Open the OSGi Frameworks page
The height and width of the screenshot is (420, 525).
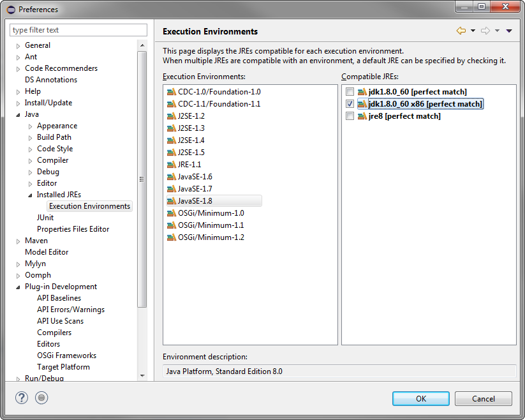point(66,356)
